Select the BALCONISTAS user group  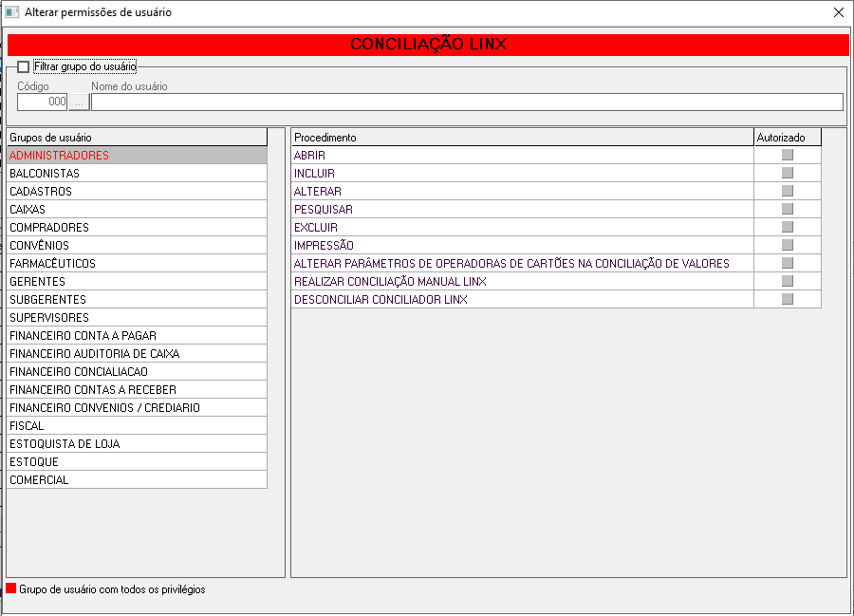pos(137,173)
